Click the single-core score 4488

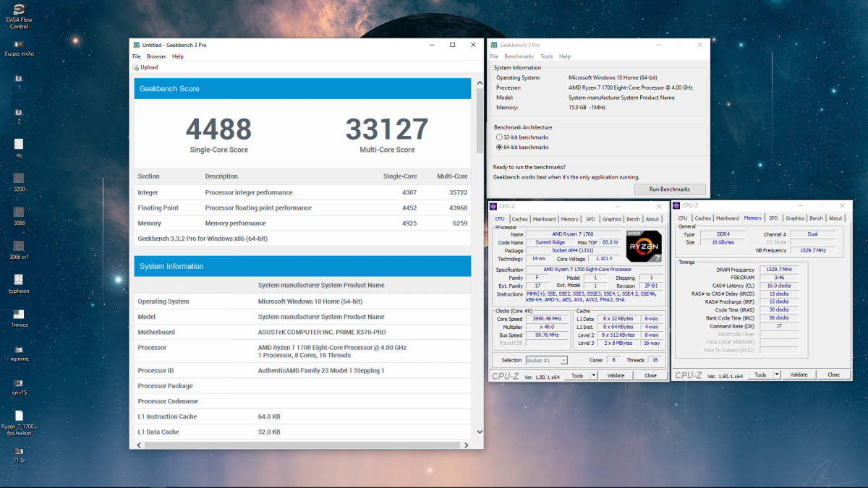point(218,129)
